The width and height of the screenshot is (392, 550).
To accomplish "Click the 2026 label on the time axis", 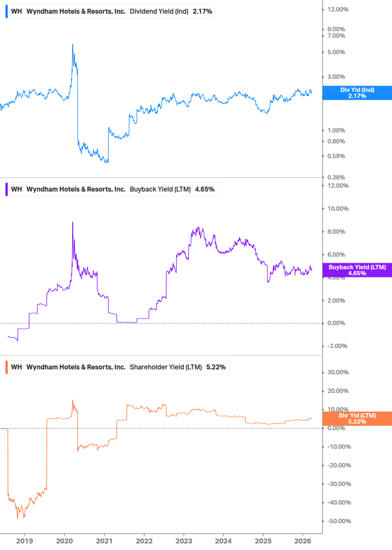I will tap(303, 541).
